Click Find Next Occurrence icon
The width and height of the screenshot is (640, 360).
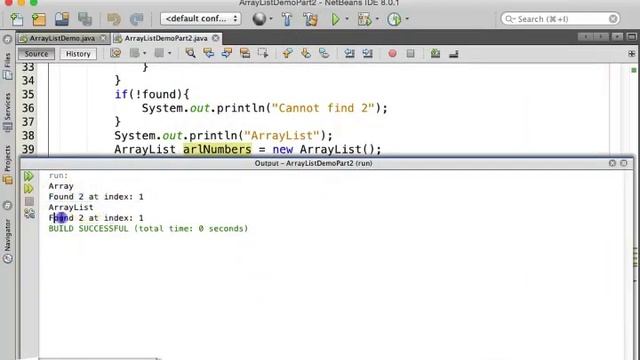click(x=227, y=53)
